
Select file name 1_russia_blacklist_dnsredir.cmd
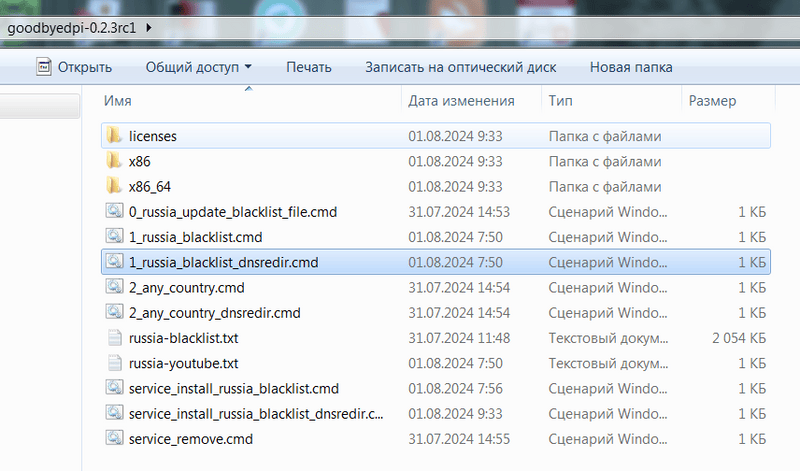[x=223, y=262]
